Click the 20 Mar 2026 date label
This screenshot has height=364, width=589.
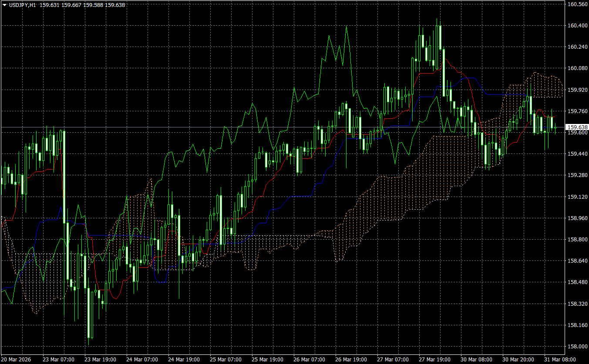point(17,360)
